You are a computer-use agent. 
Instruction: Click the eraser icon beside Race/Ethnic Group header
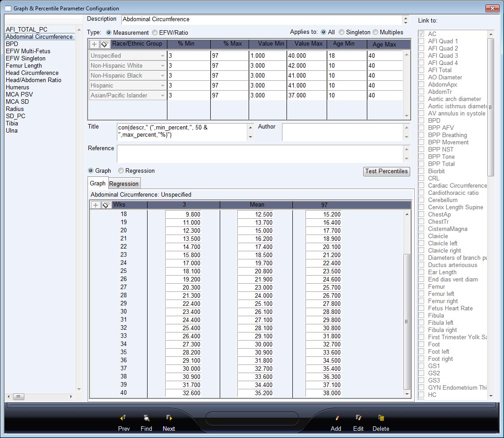click(x=105, y=44)
